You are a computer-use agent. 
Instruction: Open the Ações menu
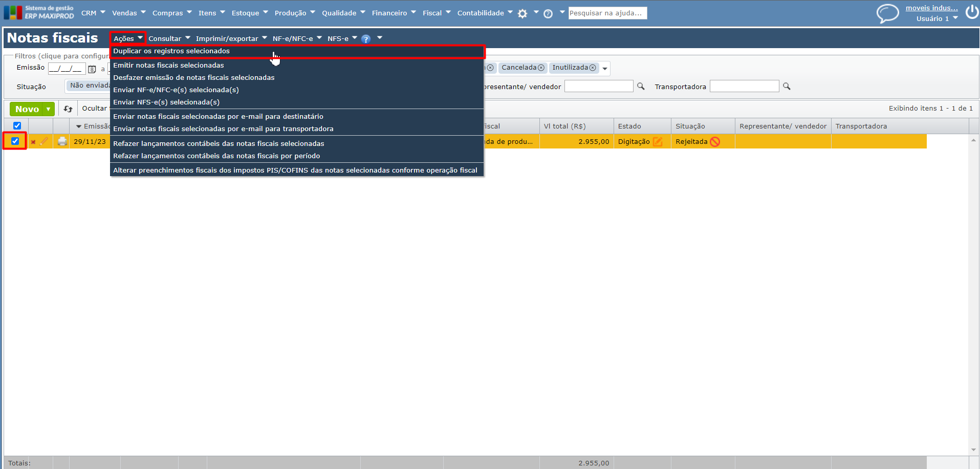click(x=128, y=38)
